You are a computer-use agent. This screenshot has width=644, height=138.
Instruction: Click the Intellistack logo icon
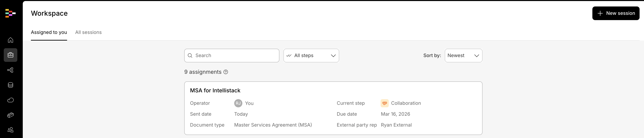point(10,13)
